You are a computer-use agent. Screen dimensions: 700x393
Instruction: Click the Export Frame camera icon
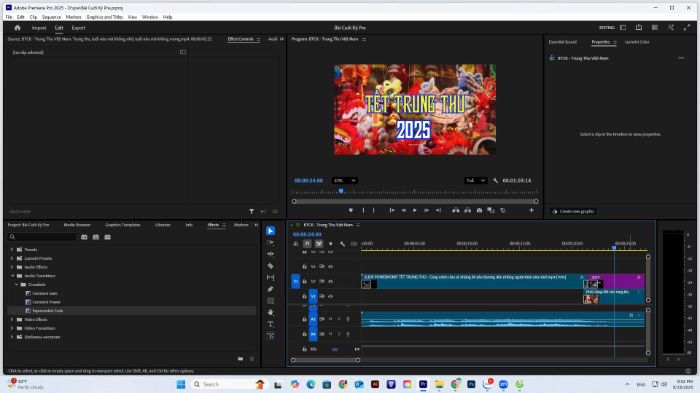[x=479, y=210]
